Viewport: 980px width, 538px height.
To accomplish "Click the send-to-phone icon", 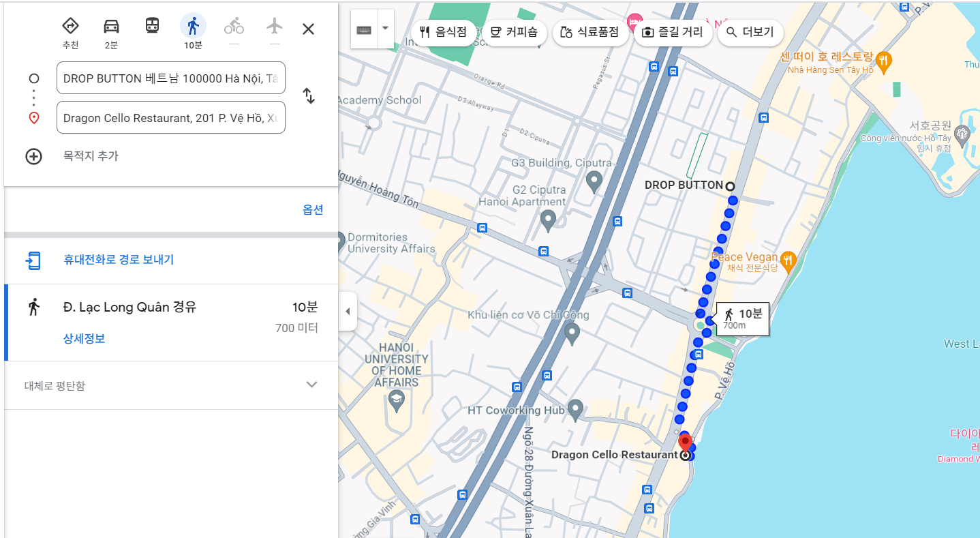I will tap(33, 260).
